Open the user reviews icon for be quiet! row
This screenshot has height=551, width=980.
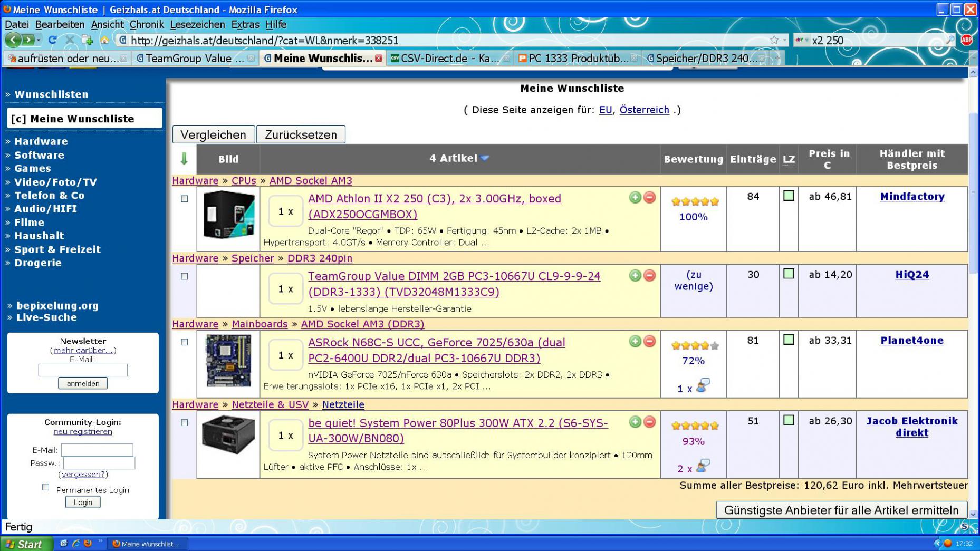click(x=703, y=466)
